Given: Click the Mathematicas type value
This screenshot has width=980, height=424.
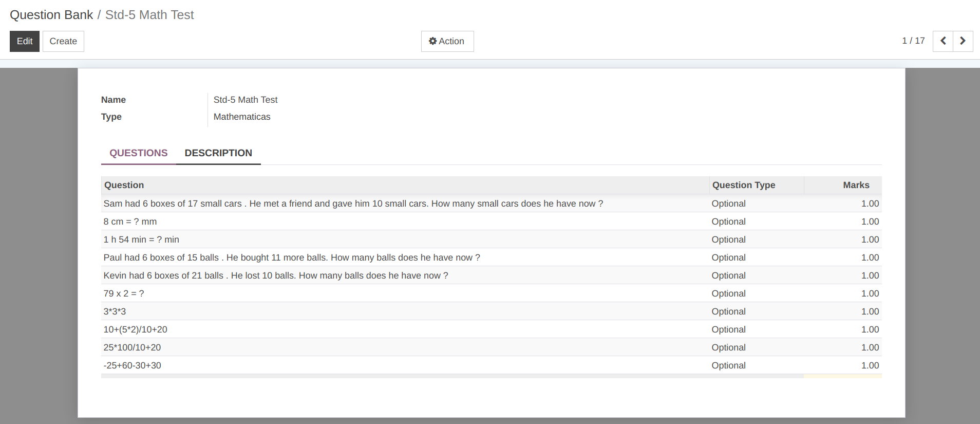Looking at the screenshot, I should tap(242, 117).
